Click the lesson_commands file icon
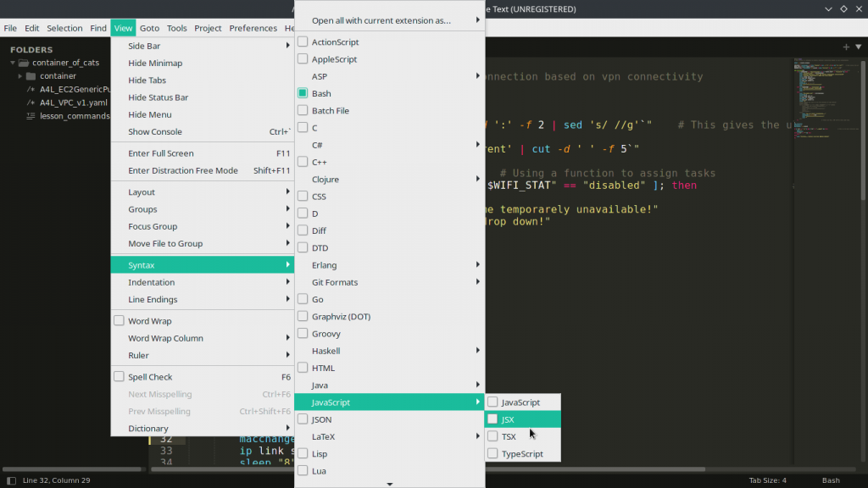The height and width of the screenshot is (488, 868). point(31,116)
